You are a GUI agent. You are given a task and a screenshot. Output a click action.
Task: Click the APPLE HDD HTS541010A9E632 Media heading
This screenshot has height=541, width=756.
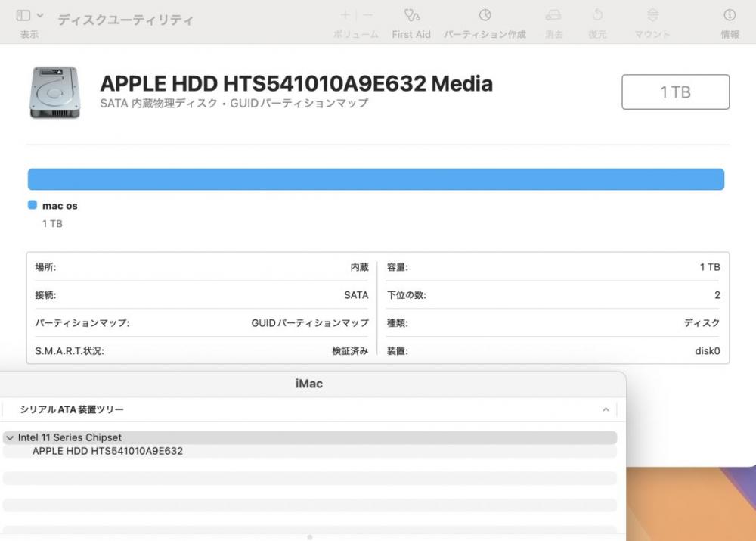[296, 83]
